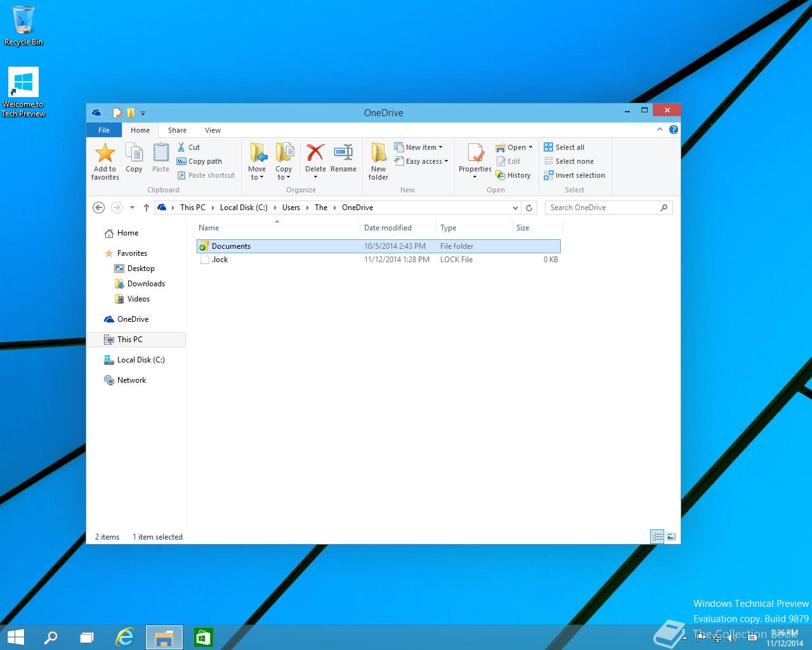
Task: Click Local Disk (C:) in address bar
Action: (244, 208)
